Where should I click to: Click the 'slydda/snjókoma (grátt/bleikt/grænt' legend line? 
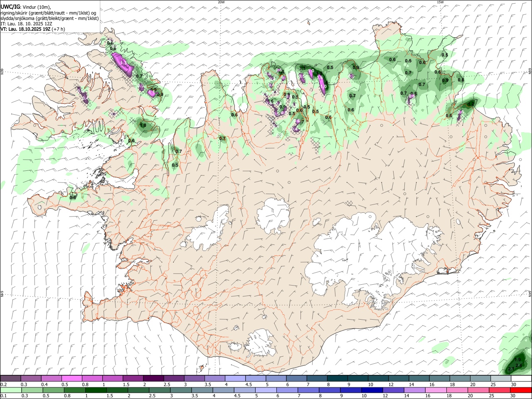point(49,18)
